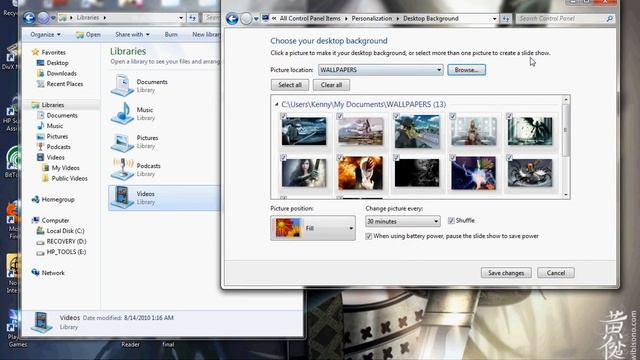
Task: Click the refresh icon in Control Panel address bar
Action: 505,19
